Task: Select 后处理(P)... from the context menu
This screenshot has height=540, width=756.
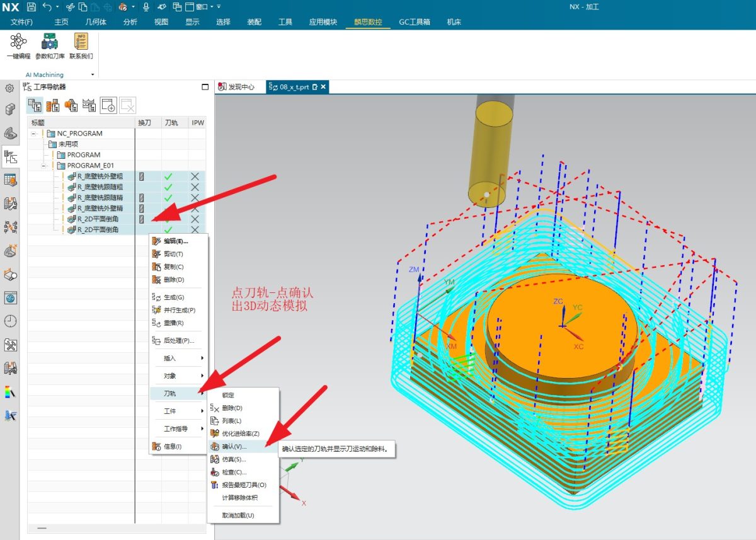Action: (x=178, y=340)
